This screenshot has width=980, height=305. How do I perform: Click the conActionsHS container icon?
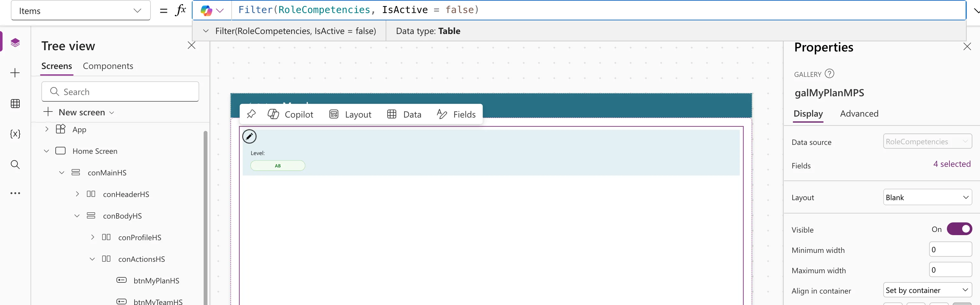[106, 259]
